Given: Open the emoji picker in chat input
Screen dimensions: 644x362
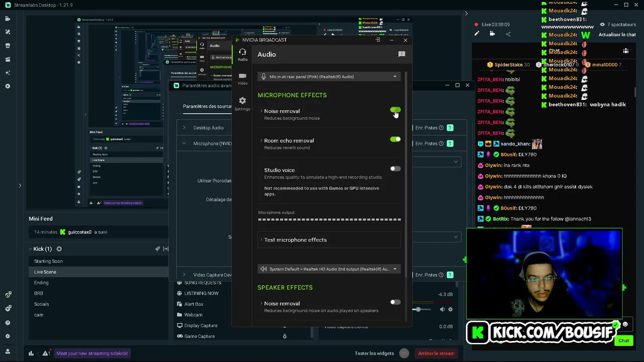Looking at the screenshot, I should click(x=625, y=324).
